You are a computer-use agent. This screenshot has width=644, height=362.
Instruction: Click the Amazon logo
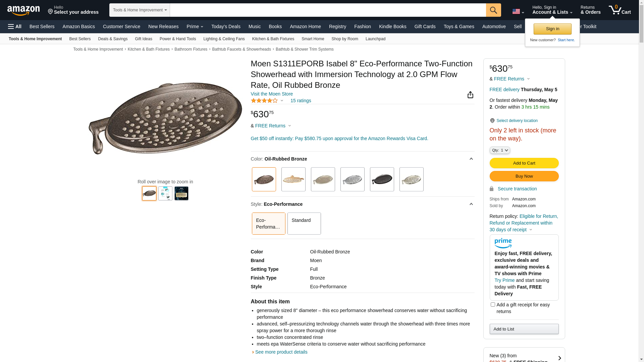[23, 10]
